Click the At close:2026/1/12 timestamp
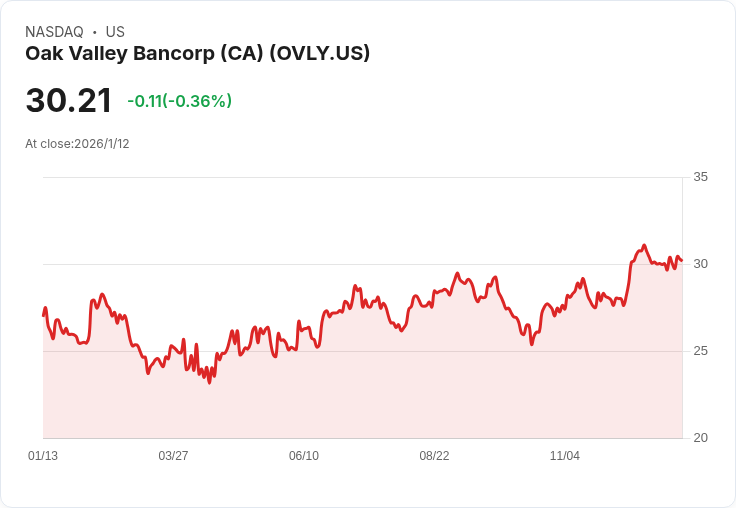 click(77, 144)
